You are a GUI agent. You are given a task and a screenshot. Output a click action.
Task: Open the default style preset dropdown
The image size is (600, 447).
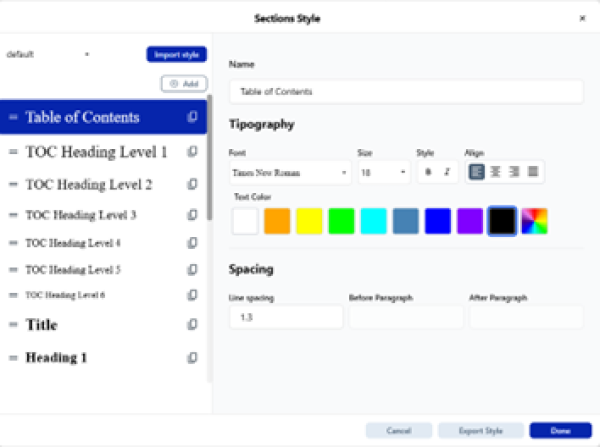(48, 54)
